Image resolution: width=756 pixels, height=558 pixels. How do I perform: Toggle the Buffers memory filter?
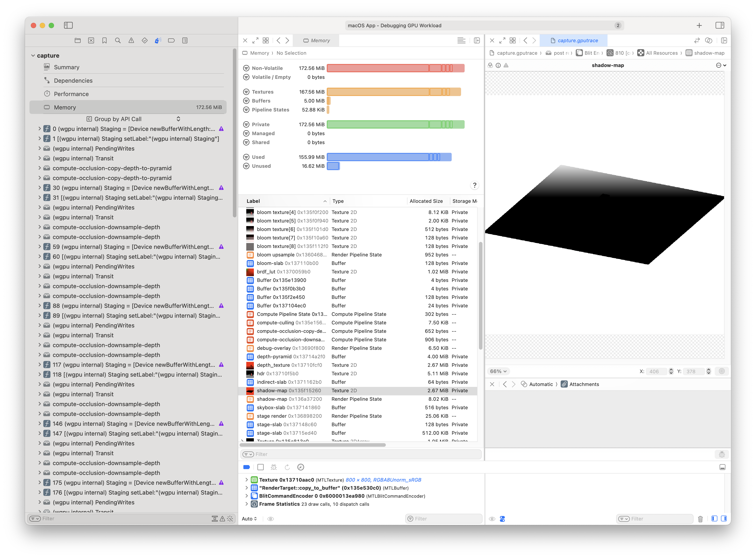coord(246,101)
